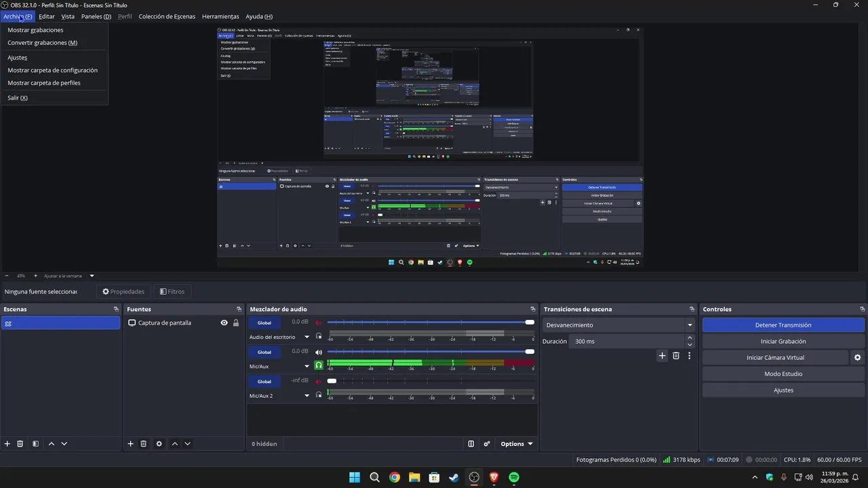Open audio mixer Options dropdown
This screenshot has height=488, width=868.
point(517,444)
